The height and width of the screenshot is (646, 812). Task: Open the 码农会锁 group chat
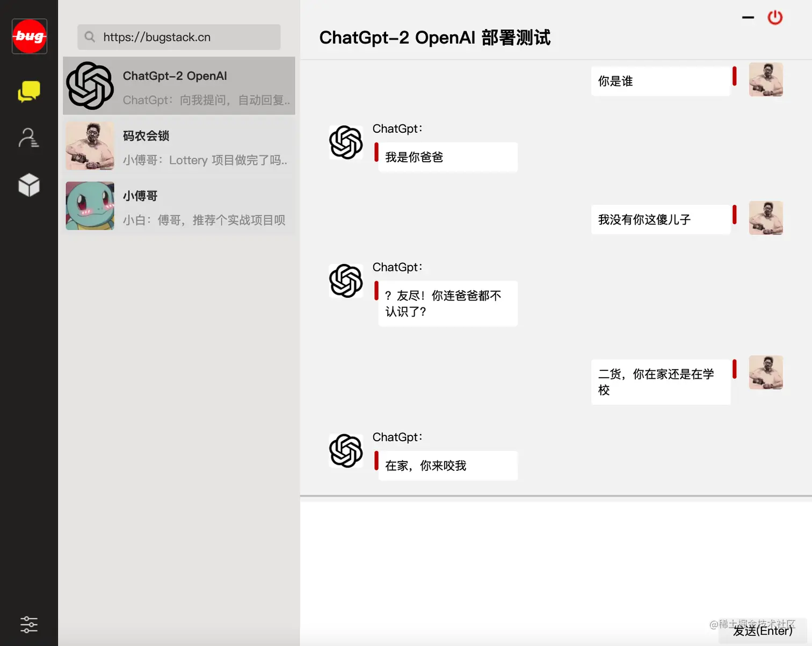click(179, 146)
